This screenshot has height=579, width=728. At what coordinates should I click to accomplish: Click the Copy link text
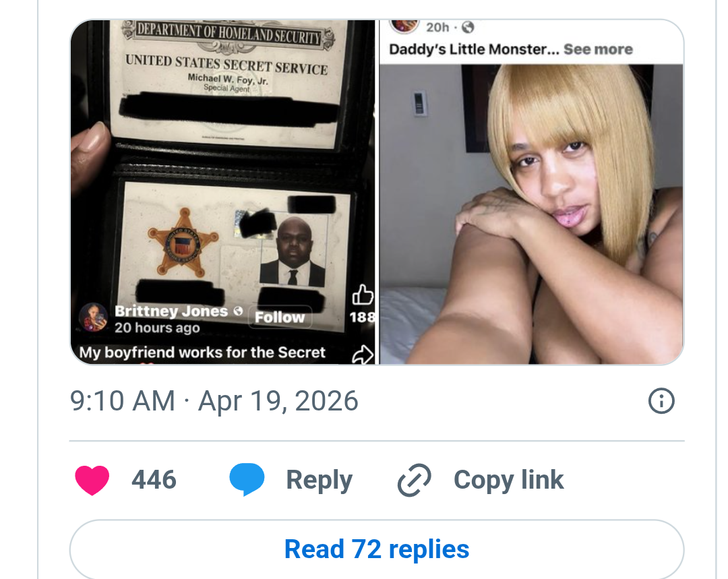click(508, 480)
